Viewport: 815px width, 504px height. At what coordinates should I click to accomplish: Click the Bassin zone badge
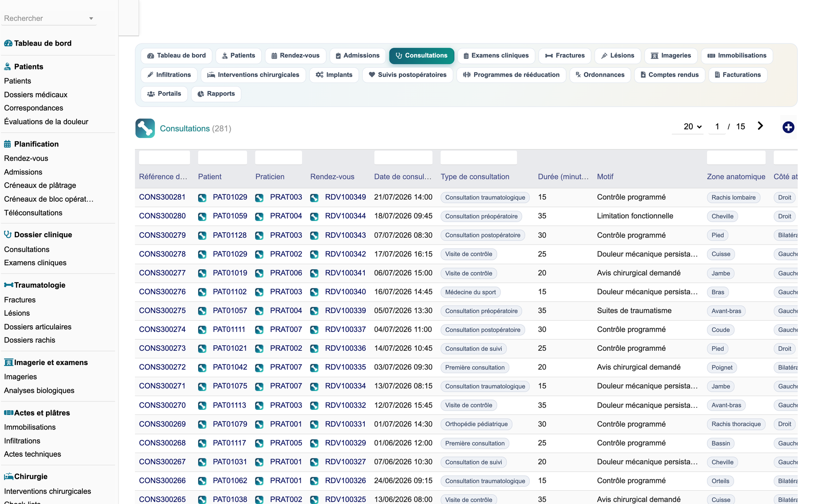click(720, 443)
